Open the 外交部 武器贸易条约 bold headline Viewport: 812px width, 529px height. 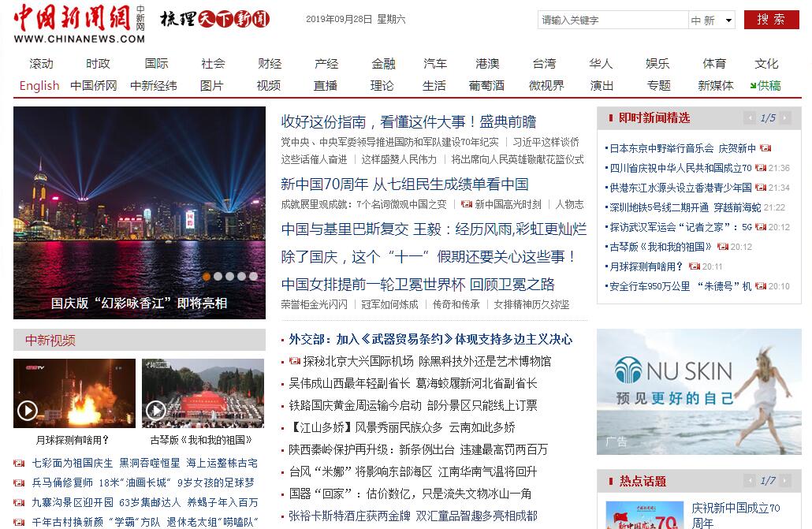point(430,339)
